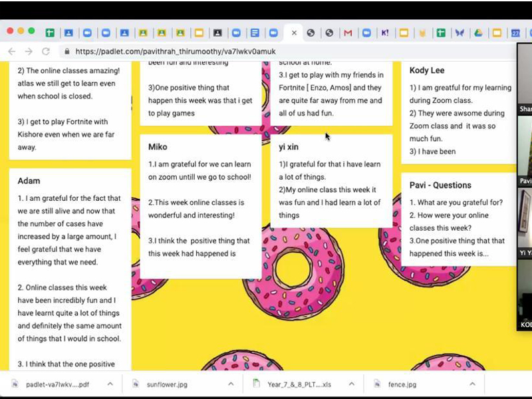532x399 pixels.
Task: Open the Sheets tab beside the butterfly tab
Action: [441, 33]
